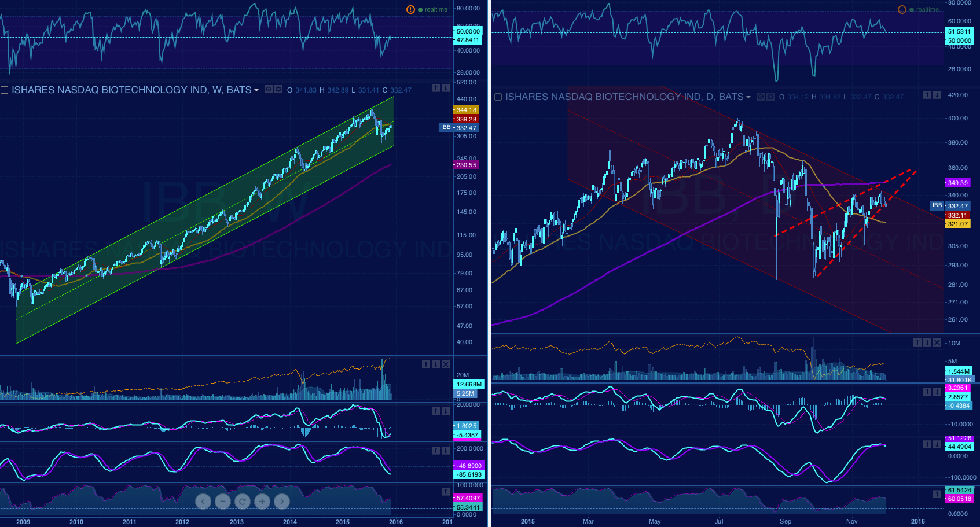The width and height of the screenshot is (980, 527).
Task: Click daily purple price tag 349.39
Action: pyautogui.click(x=957, y=183)
